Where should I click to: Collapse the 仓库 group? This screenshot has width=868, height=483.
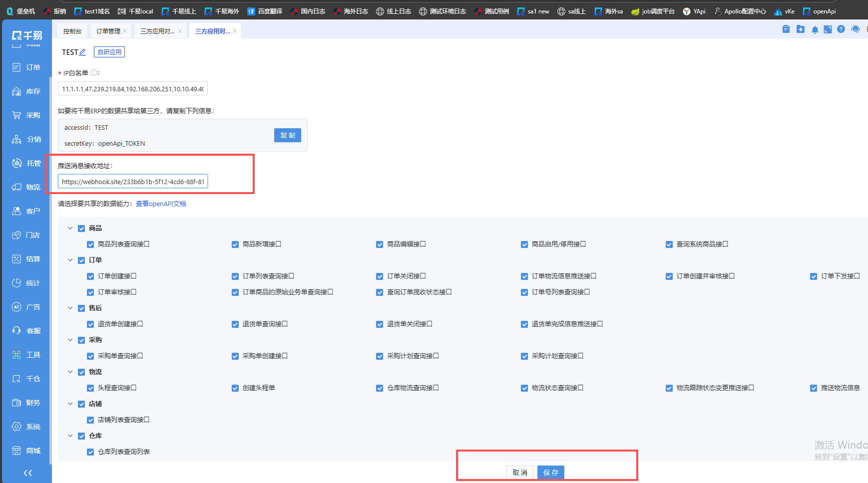[x=70, y=436]
